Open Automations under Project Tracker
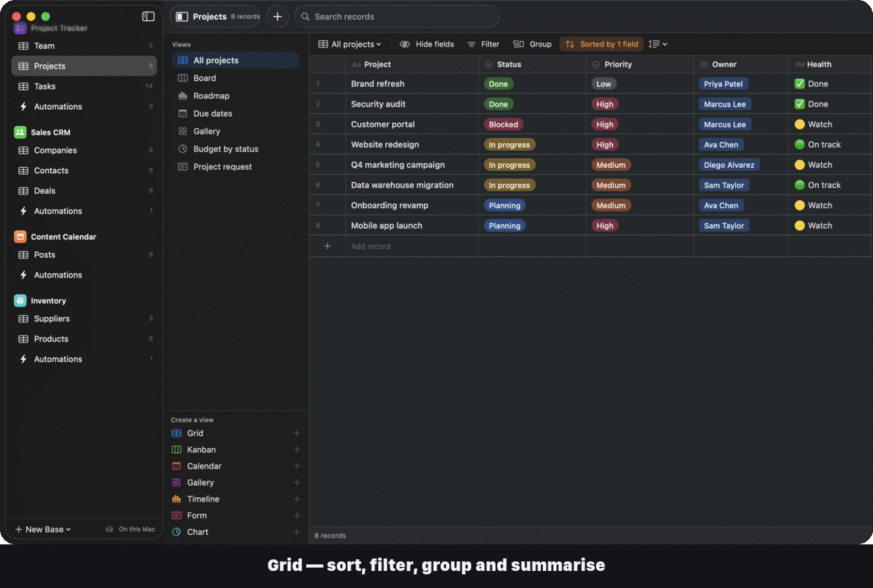Viewport: 873px width, 588px height. (84, 106)
